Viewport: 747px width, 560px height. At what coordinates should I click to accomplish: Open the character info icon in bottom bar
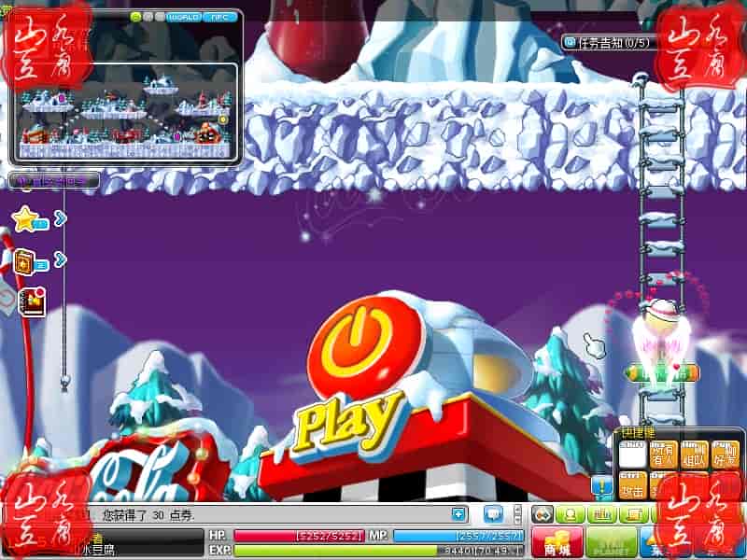pos(570,514)
